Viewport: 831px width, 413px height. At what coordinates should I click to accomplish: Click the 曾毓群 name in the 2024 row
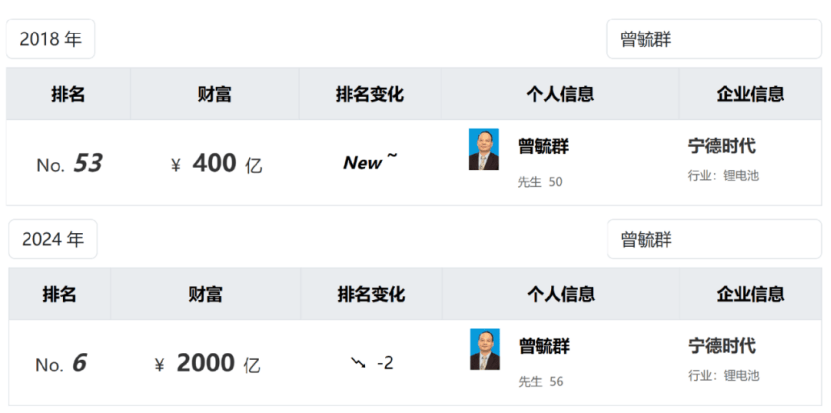544,346
